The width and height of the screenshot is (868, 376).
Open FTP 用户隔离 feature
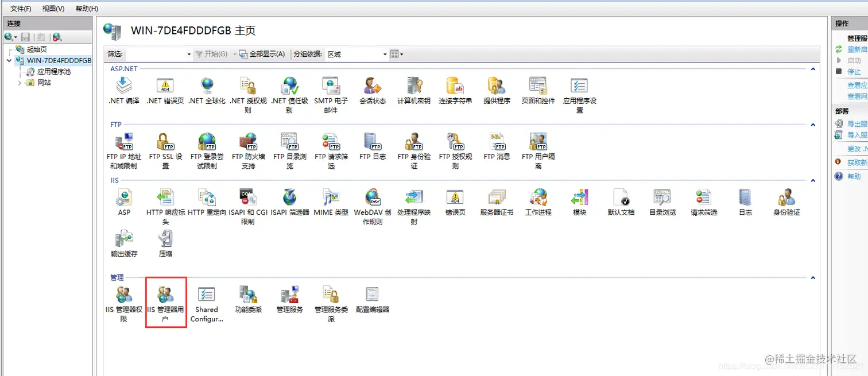pyautogui.click(x=538, y=151)
